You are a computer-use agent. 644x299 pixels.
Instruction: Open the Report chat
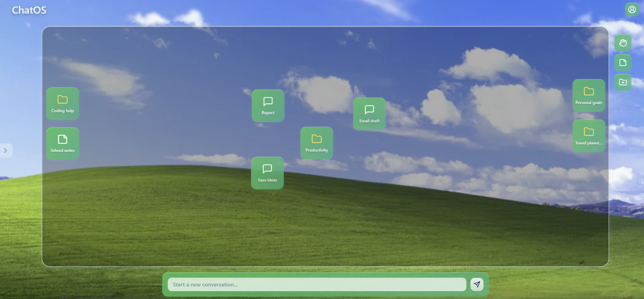pyautogui.click(x=268, y=106)
